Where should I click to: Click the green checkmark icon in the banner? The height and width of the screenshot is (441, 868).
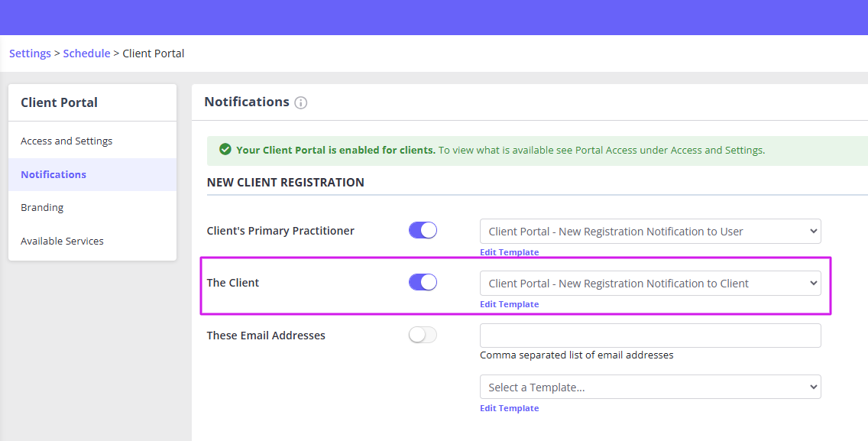[225, 149]
